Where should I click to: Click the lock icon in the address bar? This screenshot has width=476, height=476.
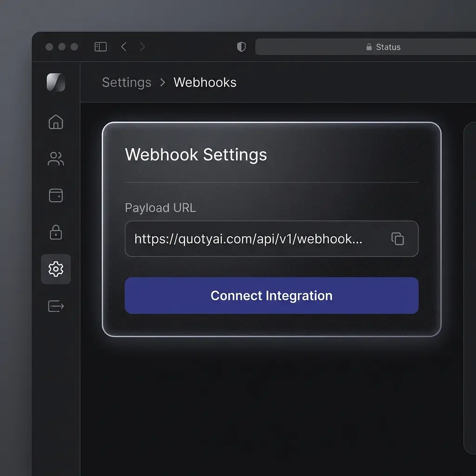point(369,47)
